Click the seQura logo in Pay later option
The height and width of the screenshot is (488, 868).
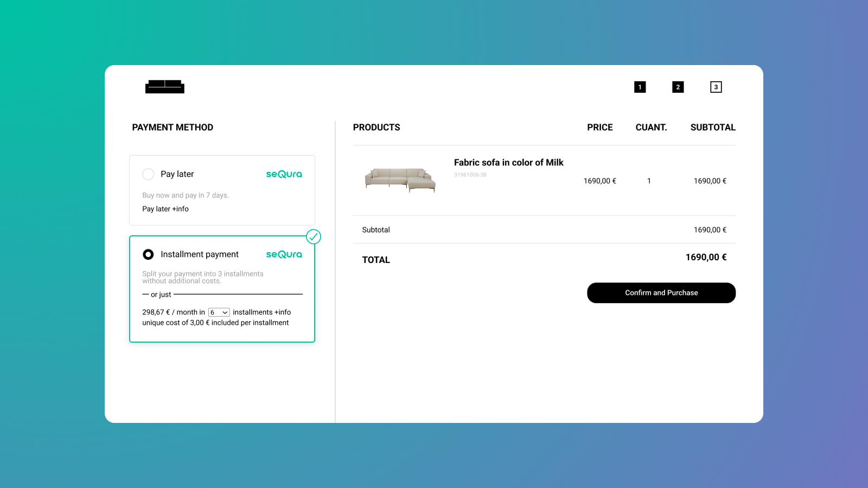click(x=284, y=174)
